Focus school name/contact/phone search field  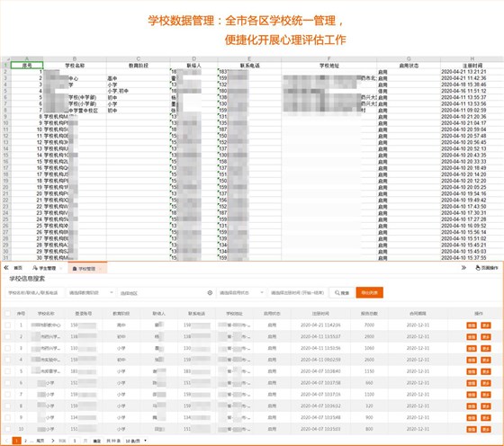35,292
